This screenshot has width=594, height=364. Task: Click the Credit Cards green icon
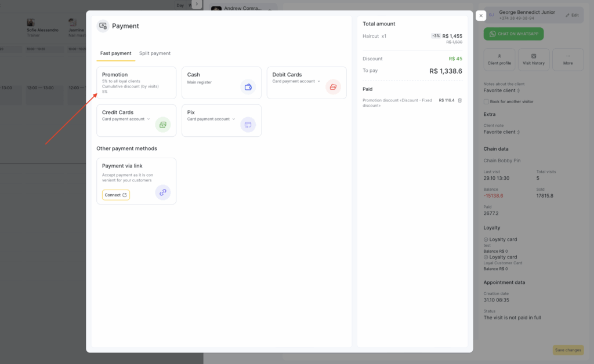(163, 125)
